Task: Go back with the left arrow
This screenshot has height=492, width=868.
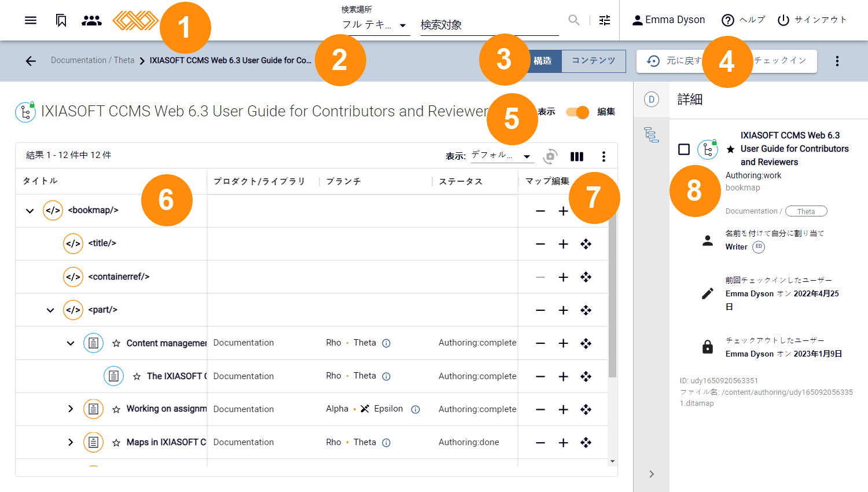Action: point(31,61)
